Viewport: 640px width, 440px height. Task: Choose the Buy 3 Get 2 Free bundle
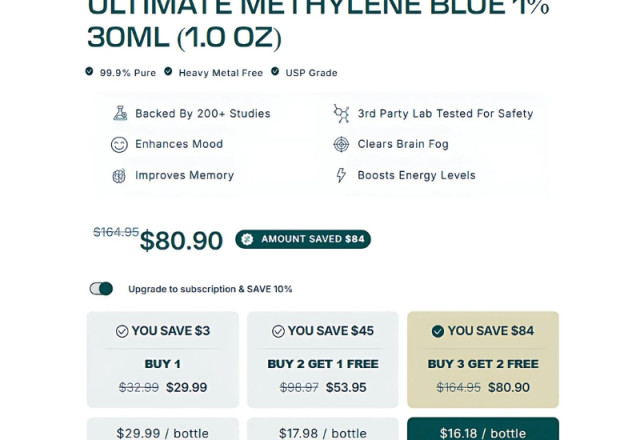(482, 360)
